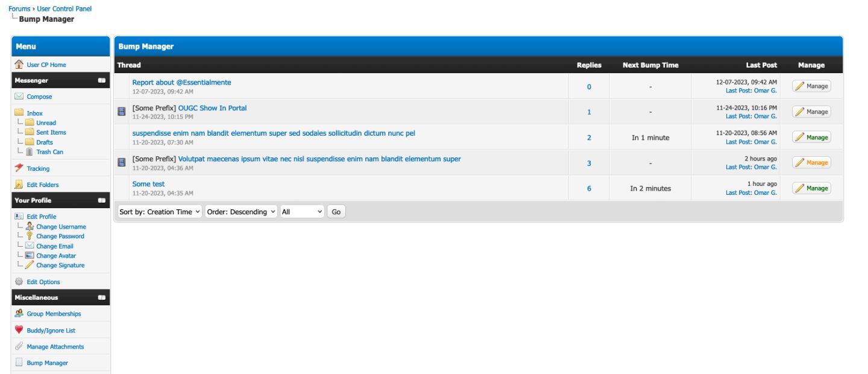The image size is (868, 374).
Task: Collapse the Messenger menu section
Action: 102,80
